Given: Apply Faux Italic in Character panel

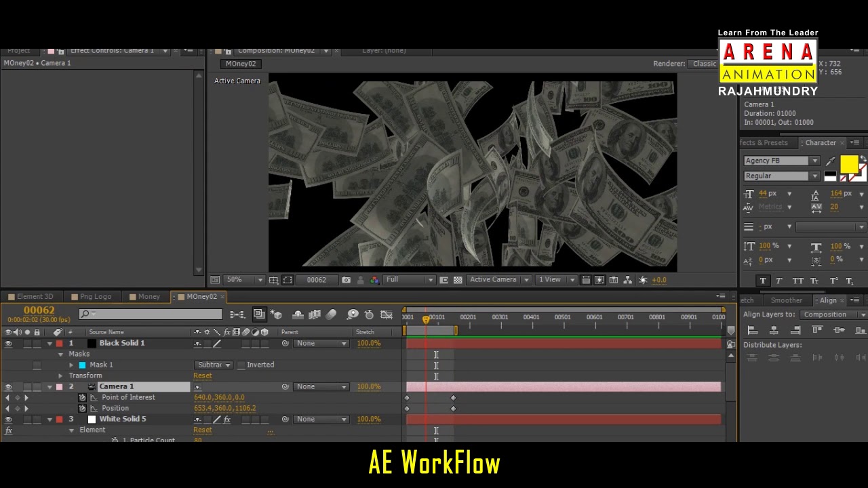Looking at the screenshot, I should [778, 281].
